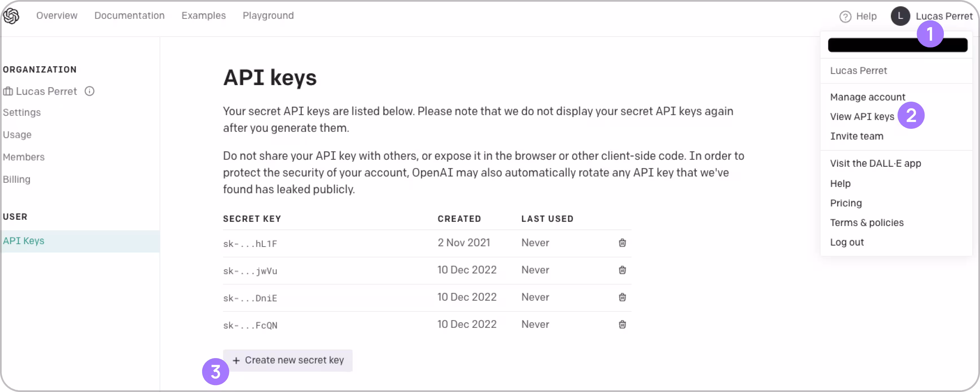Select Invite team menu entry
This screenshot has width=980, height=392.
point(856,136)
